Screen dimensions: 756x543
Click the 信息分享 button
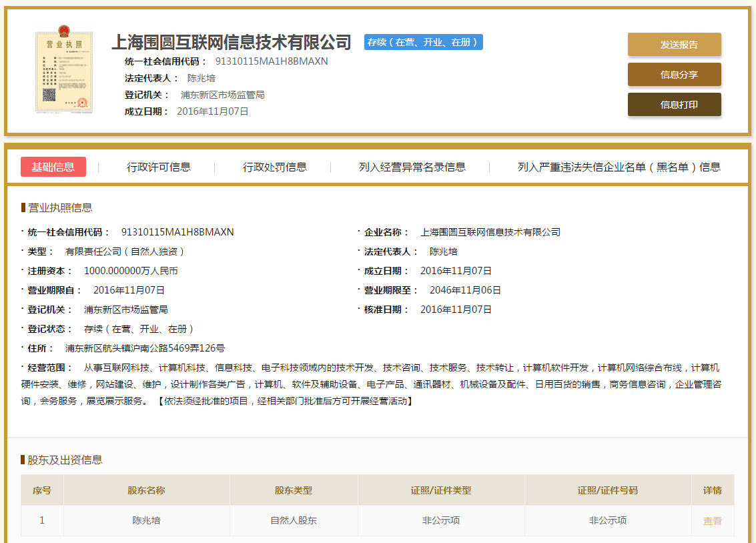(674, 75)
